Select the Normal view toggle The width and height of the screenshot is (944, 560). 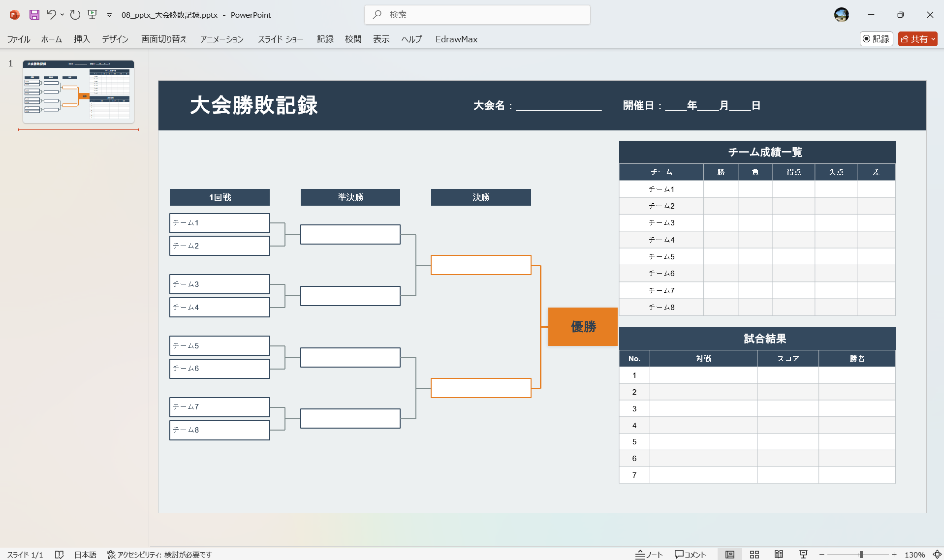pyautogui.click(x=730, y=554)
